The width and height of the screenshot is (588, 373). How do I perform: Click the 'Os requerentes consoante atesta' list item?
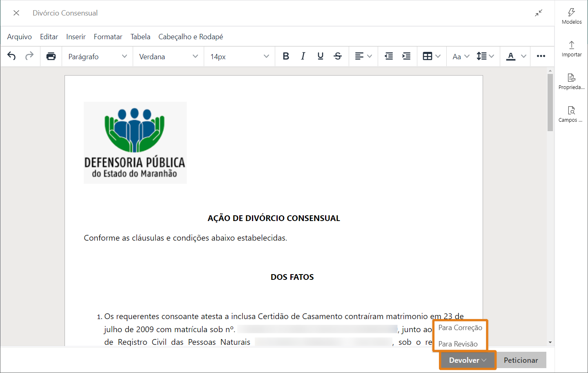coord(284,329)
